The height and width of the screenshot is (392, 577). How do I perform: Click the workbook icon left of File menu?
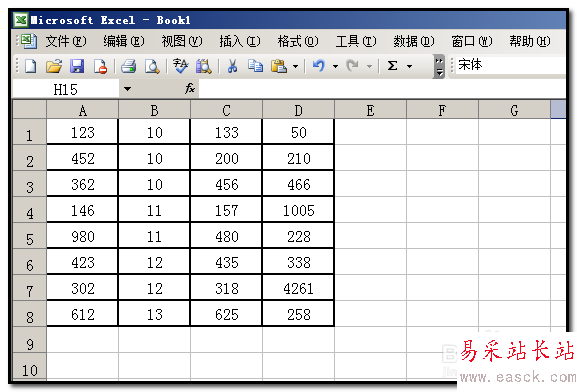tap(29, 41)
